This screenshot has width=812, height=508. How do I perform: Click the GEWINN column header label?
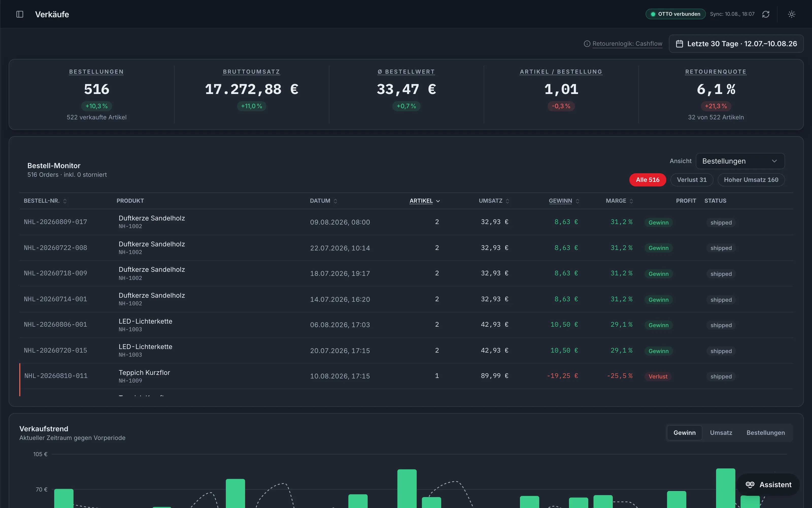coord(560,201)
